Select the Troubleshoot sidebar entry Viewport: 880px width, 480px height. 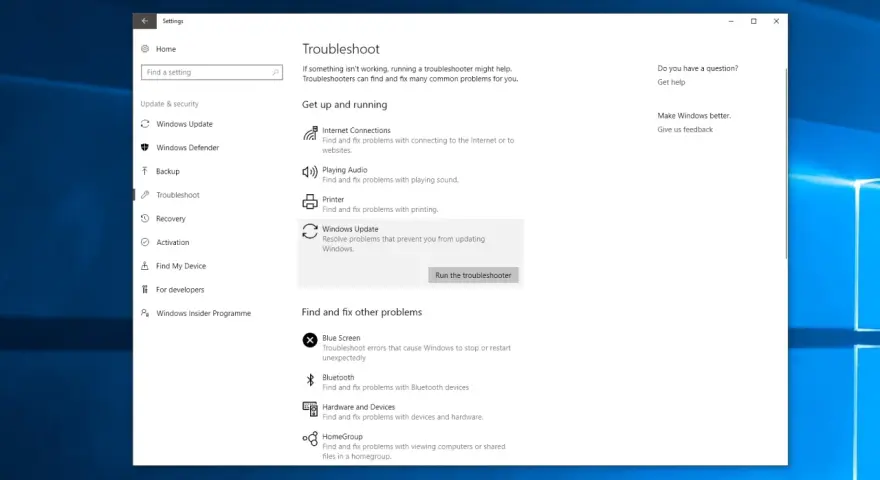tap(177, 195)
